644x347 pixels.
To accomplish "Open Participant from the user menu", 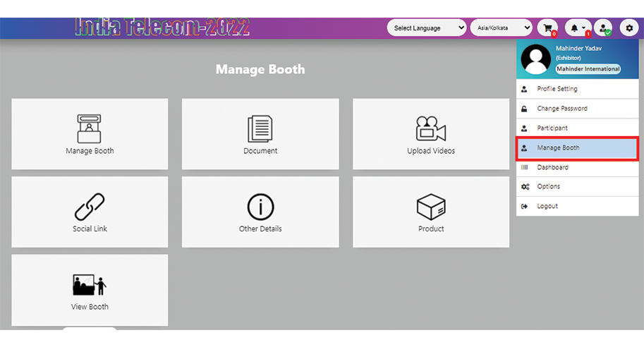I will point(552,128).
